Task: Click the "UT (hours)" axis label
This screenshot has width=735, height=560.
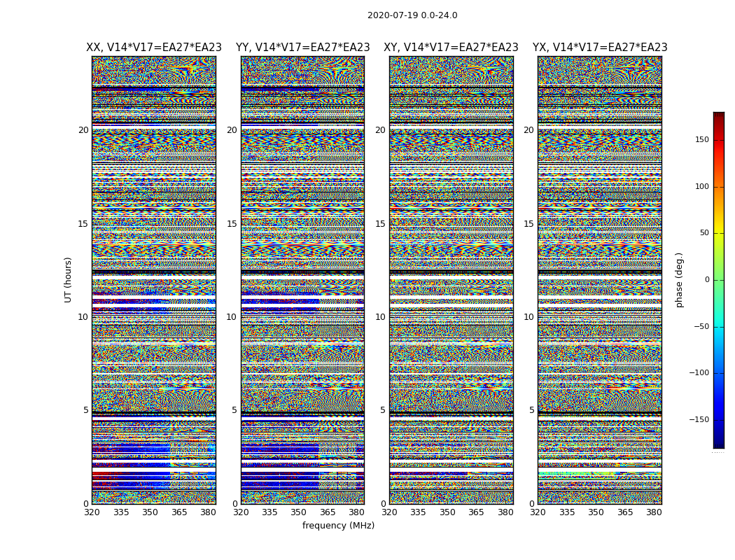Action: tap(68, 280)
